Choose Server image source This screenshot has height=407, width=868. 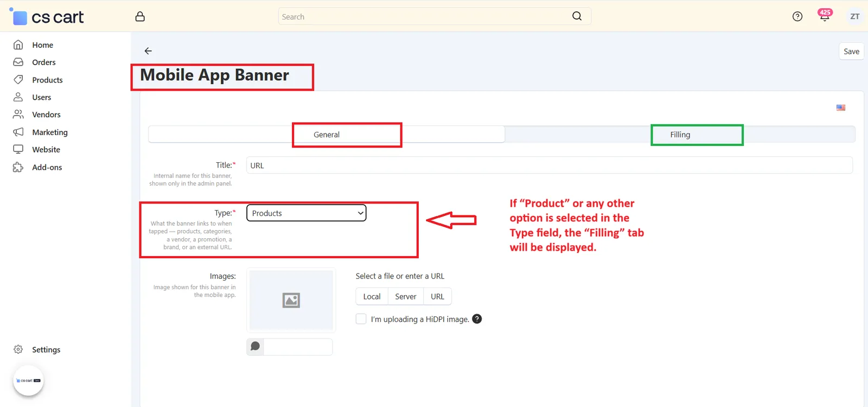coord(406,296)
